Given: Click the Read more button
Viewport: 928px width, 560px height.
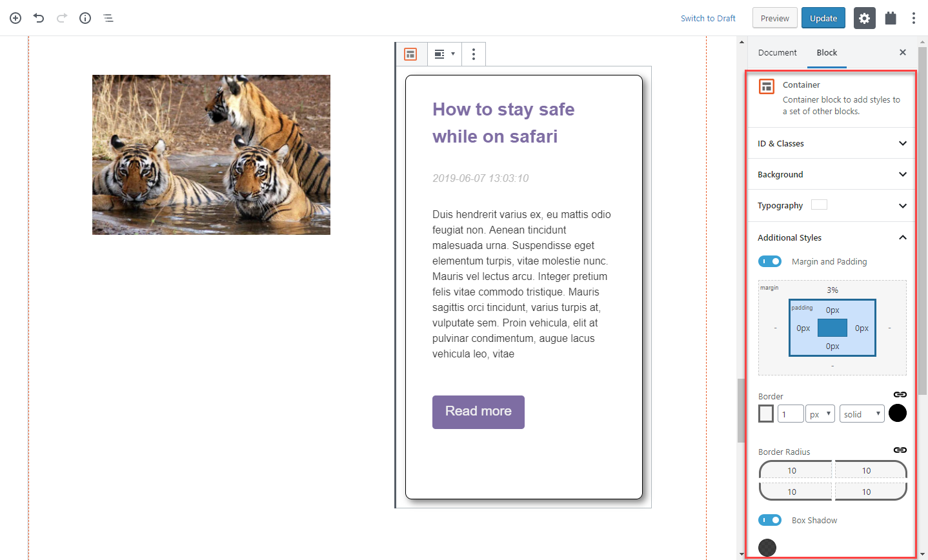Looking at the screenshot, I should [478, 412].
